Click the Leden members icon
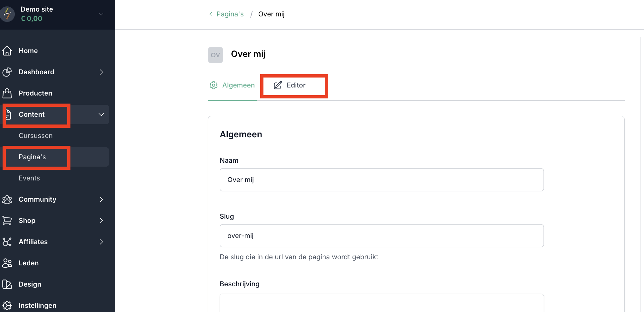Viewport: 644px width, 312px height. pos(7,263)
